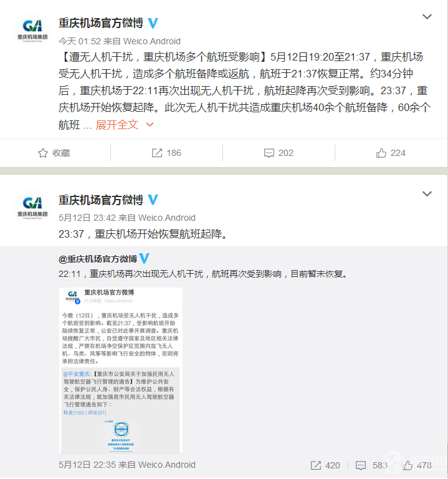
Task: Click the 5月12日 22:35 timestamp on quoted post
Action: pos(87,465)
